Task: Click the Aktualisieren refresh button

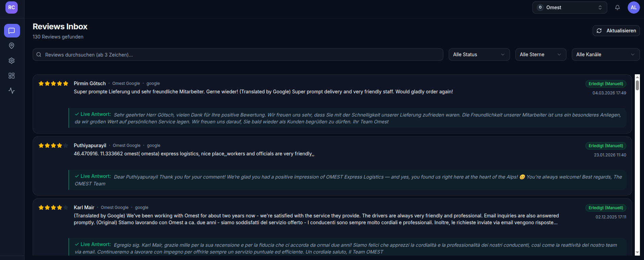Action: pyautogui.click(x=616, y=31)
